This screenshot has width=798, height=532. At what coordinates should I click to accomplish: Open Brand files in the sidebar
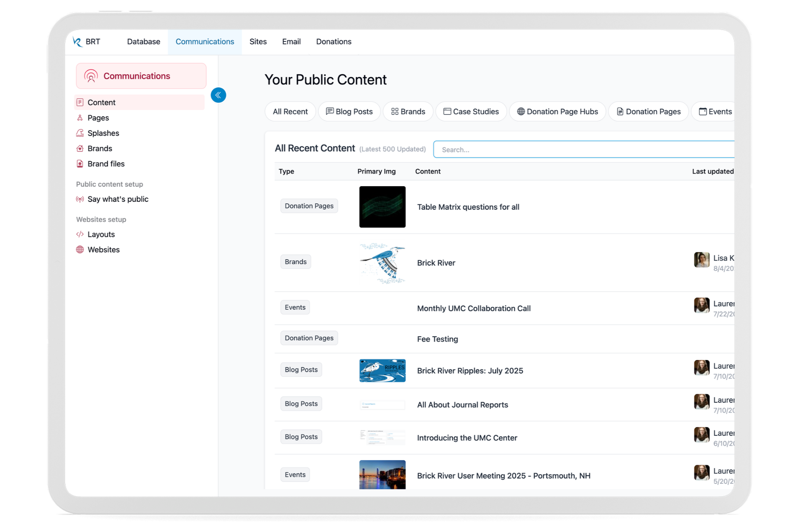tap(106, 164)
